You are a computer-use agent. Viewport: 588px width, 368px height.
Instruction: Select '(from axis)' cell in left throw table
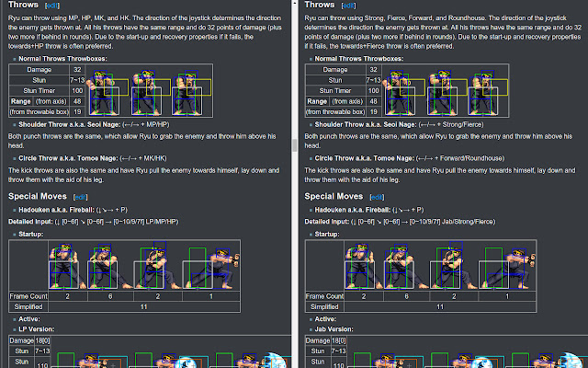click(51, 101)
